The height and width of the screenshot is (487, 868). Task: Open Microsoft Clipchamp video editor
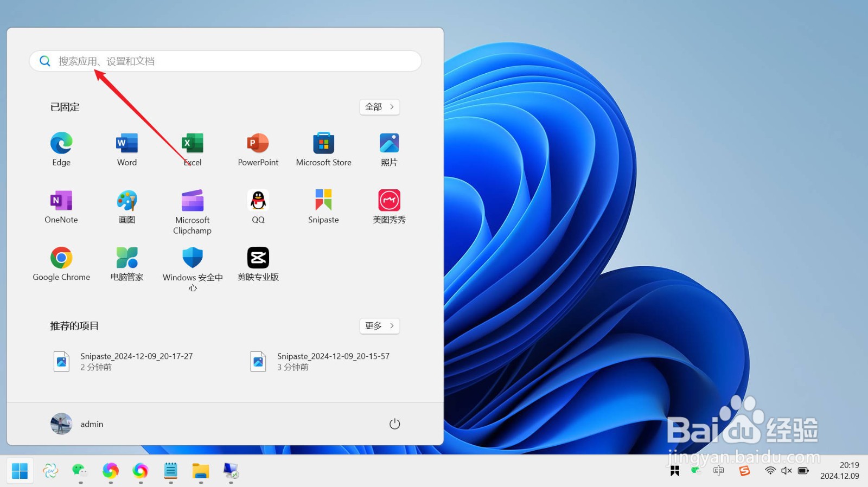click(x=193, y=212)
